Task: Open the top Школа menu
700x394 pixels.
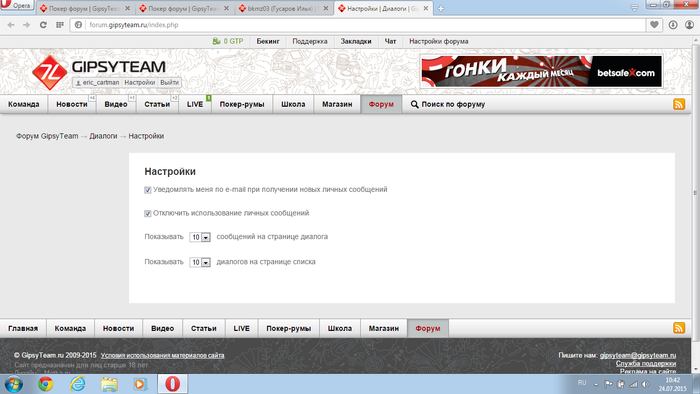Action: pyautogui.click(x=293, y=104)
